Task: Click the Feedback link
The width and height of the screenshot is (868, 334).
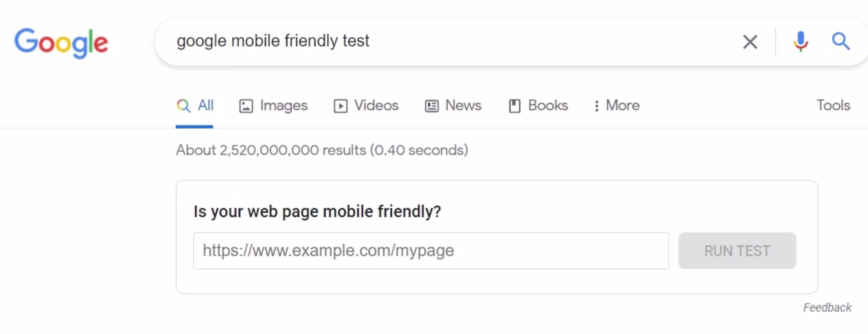Action: point(827,307)
